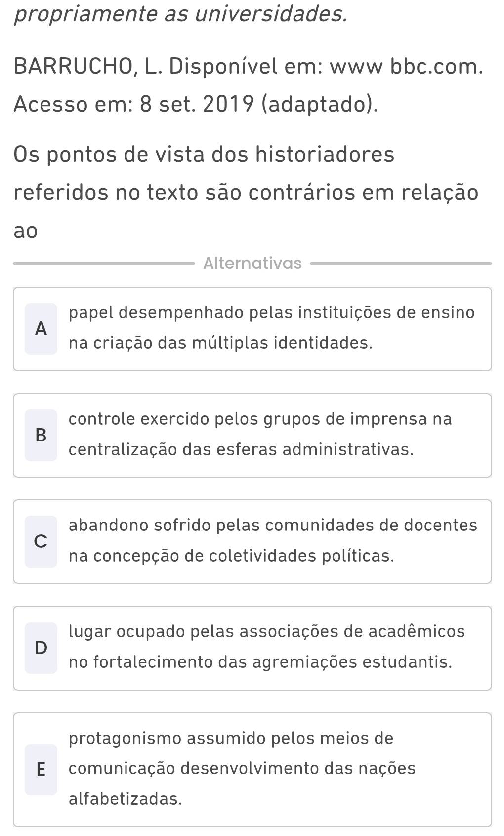Choose the letter B answer badge

point(41,435)
